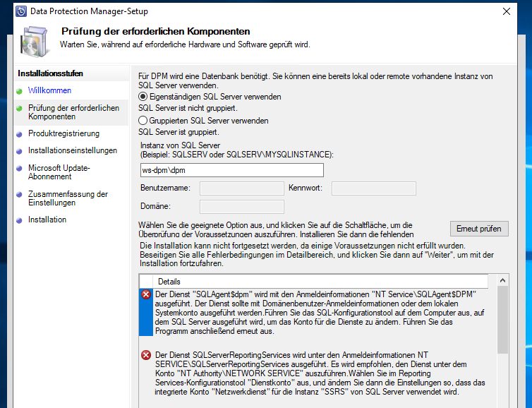Close the Data Protection Manager setup window
Viewport: 532px width, 408px height.
(x=507, y=11)
